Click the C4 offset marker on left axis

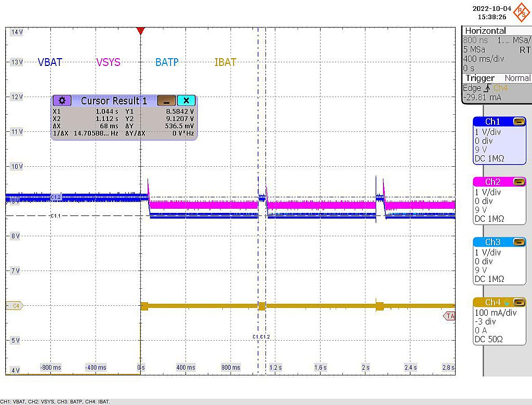point(14,306)
